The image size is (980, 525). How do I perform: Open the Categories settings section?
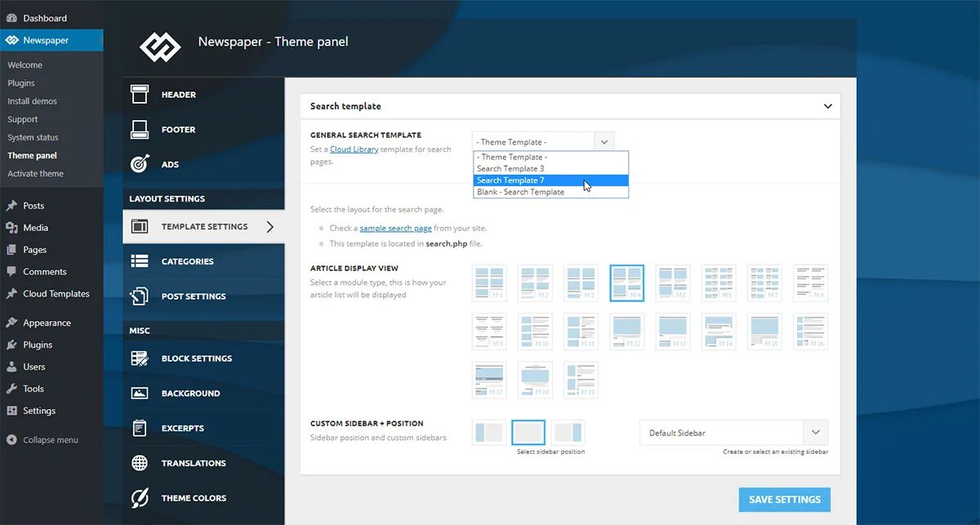(x=203, y=261)
